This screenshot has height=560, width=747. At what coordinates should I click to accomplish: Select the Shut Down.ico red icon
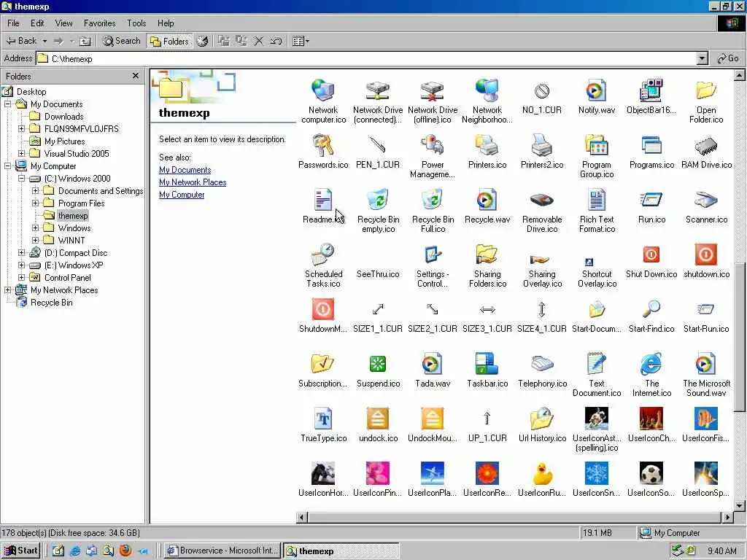coord(651,254)
